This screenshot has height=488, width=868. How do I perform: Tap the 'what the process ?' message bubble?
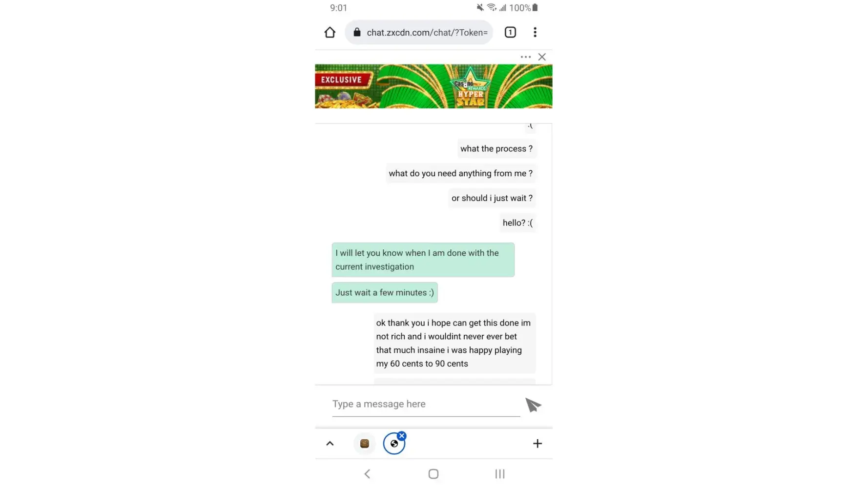tap(496, 149)
